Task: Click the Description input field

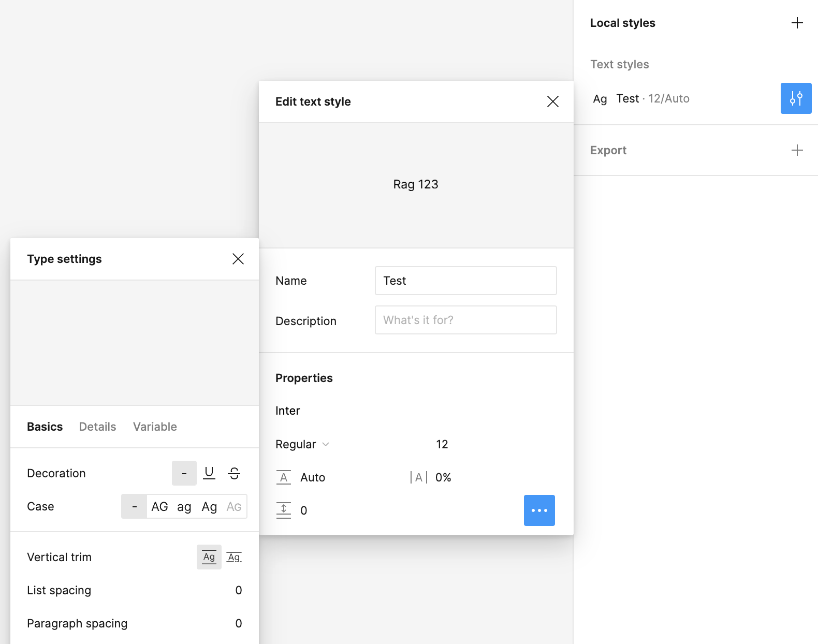Action: 466,320
